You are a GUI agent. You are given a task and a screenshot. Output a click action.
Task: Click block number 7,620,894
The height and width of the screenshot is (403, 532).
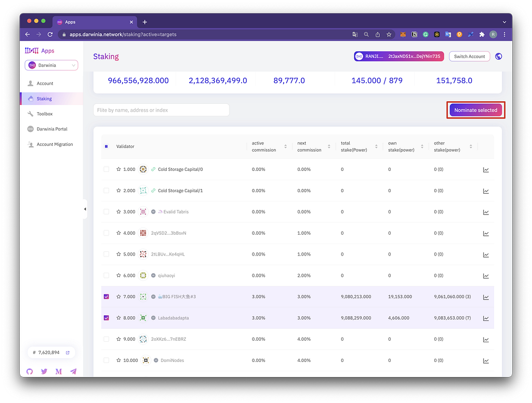[48, 353]
